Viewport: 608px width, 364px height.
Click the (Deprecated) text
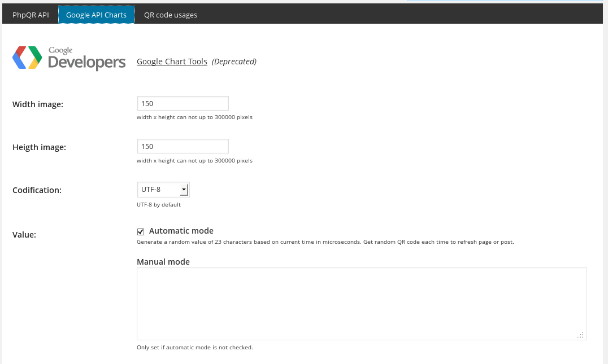coord(234,62)
